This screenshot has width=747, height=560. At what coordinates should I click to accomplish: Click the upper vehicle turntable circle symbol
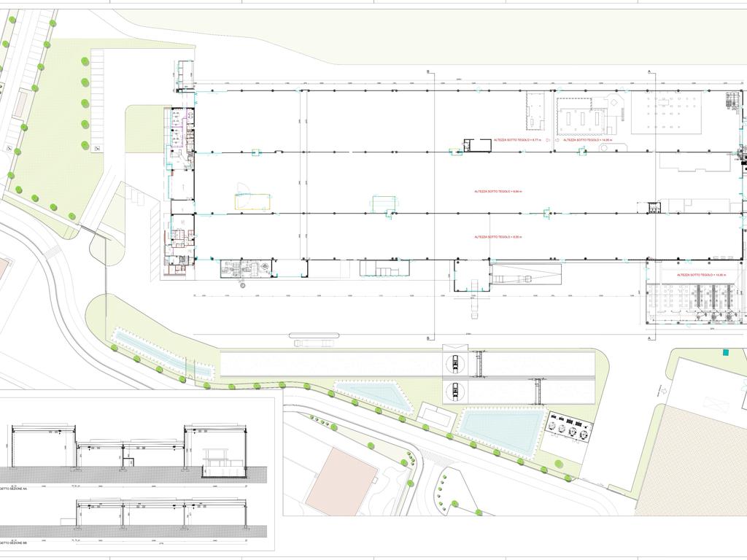(x=455, y=362)
